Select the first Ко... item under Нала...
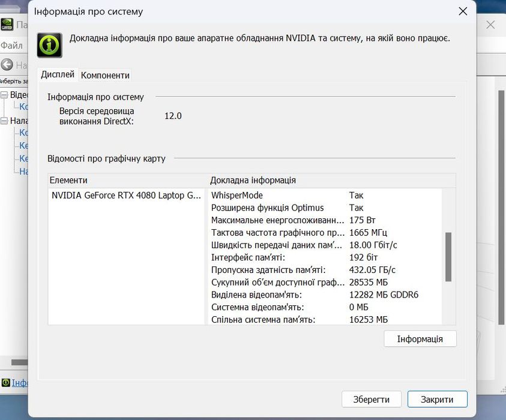The height and width of the screenshot is (420, 506). [23, 133]
